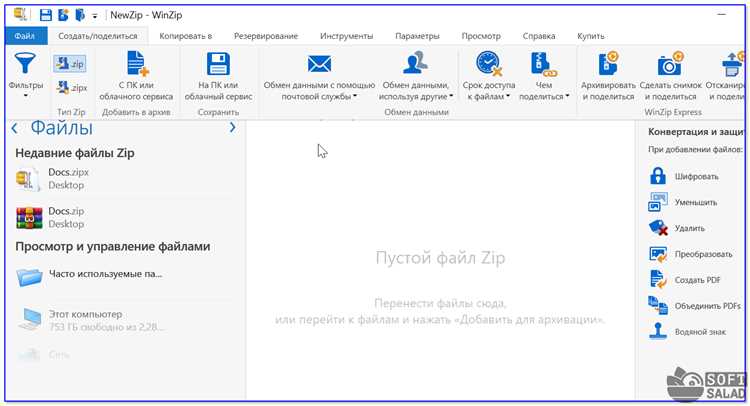The image size is (750, 406).
Task: Save with На ПК или облачный сервис icon
Action: click(x=218, y=64)
